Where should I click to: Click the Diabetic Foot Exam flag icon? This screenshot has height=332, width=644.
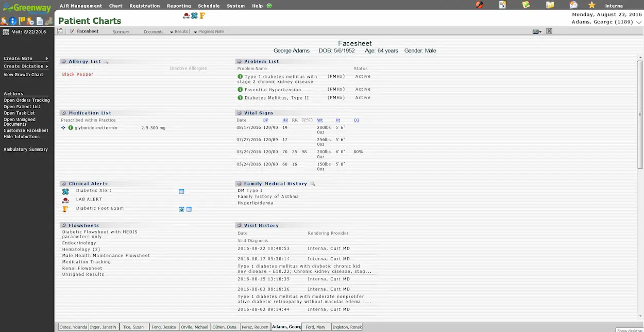tap(66, 209)
